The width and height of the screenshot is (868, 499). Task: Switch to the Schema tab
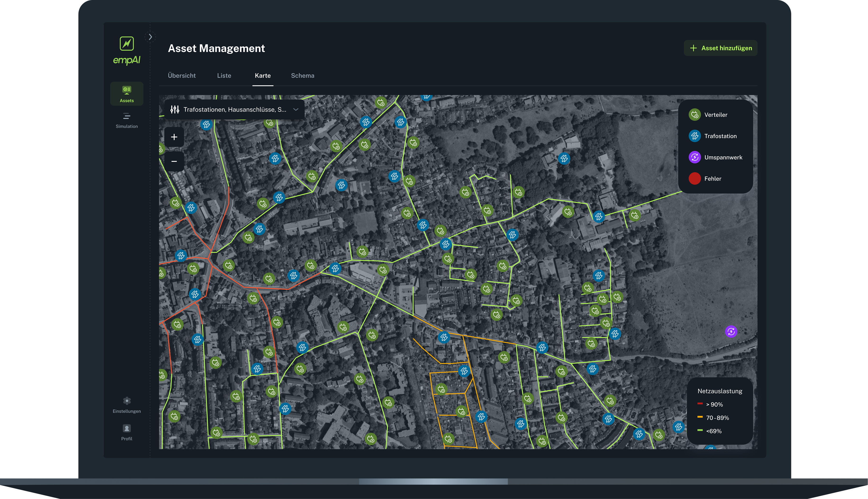tap(302, 75)
